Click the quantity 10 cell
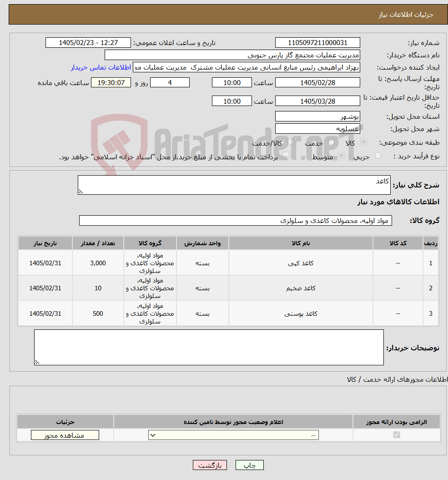 [x=98, y=288]
